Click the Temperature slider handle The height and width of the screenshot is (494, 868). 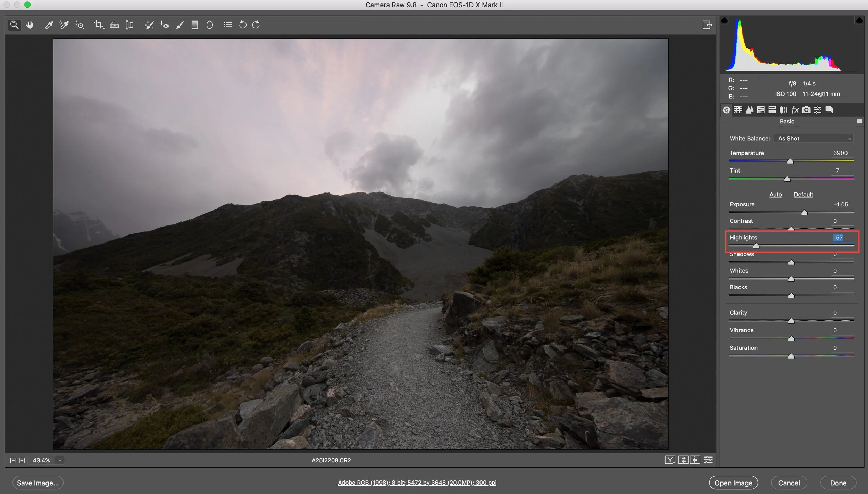coord(790,161)
